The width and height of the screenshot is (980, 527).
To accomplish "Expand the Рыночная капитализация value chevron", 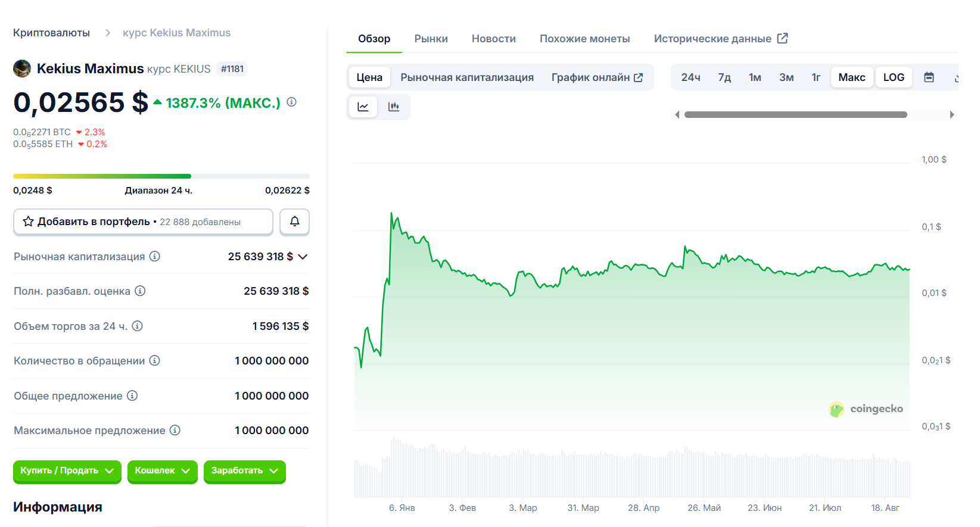I will click(x=303, y=257).
